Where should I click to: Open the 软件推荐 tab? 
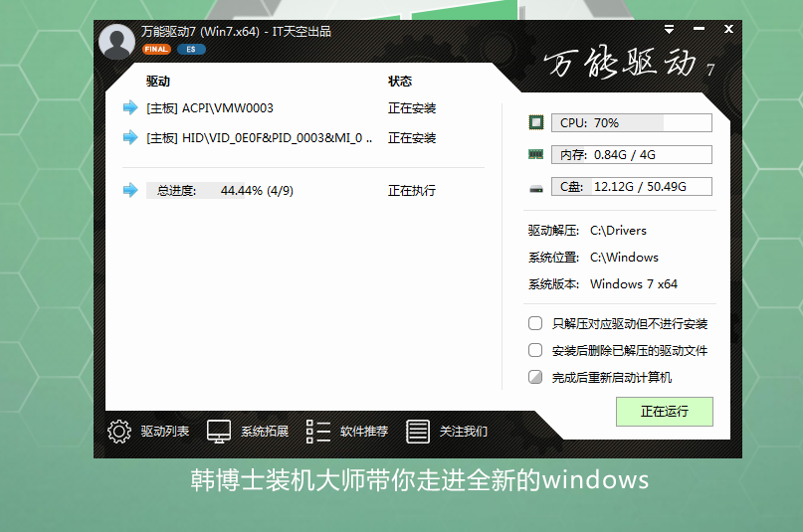click(364, 432)
